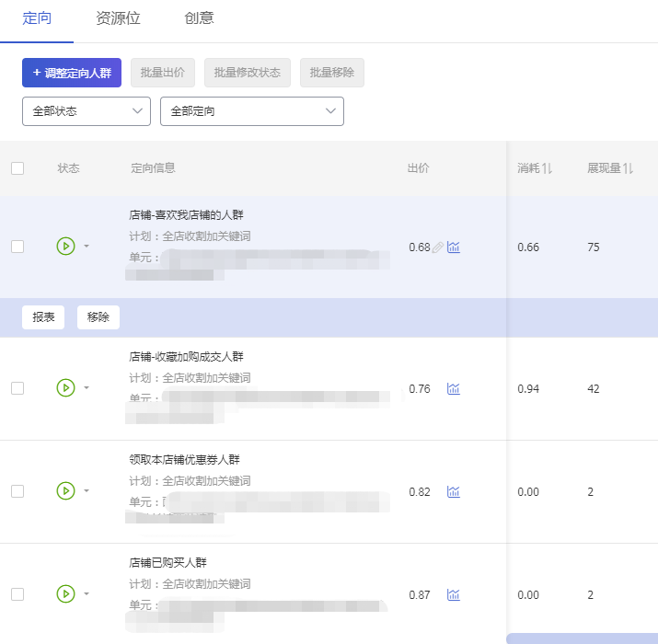Click the 批量移除 button

click(332, 73)
